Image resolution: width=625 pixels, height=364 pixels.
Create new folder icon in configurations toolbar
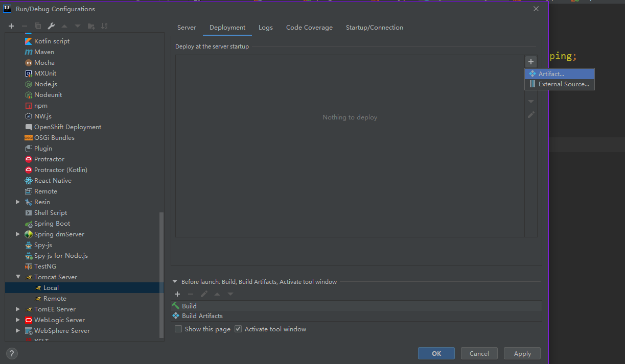[91, 26]
